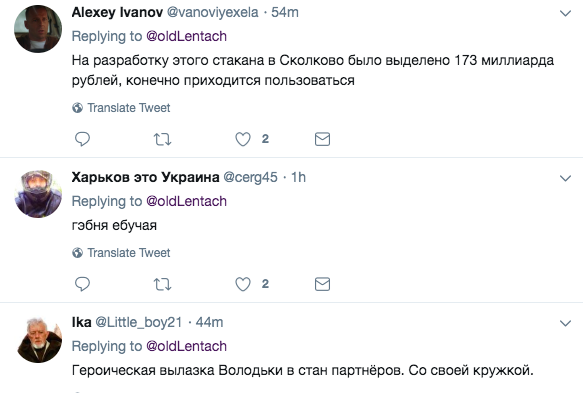Screen dimensions: 583x393
Task: Open Ika's profile picture
Action: (38, 339)
